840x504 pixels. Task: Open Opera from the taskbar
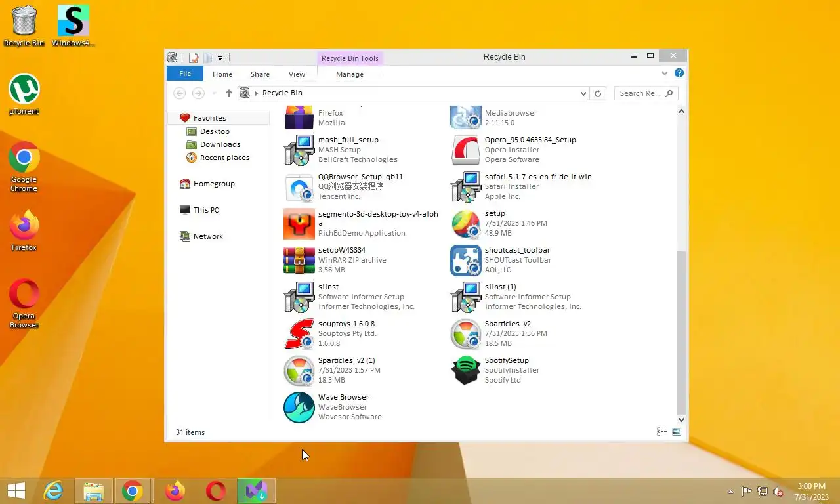(216, 491)
